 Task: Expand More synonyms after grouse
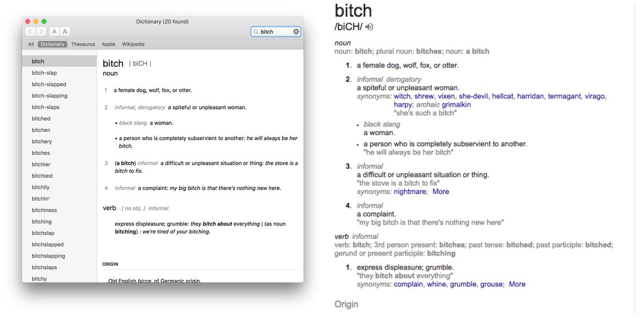point(517,284)
